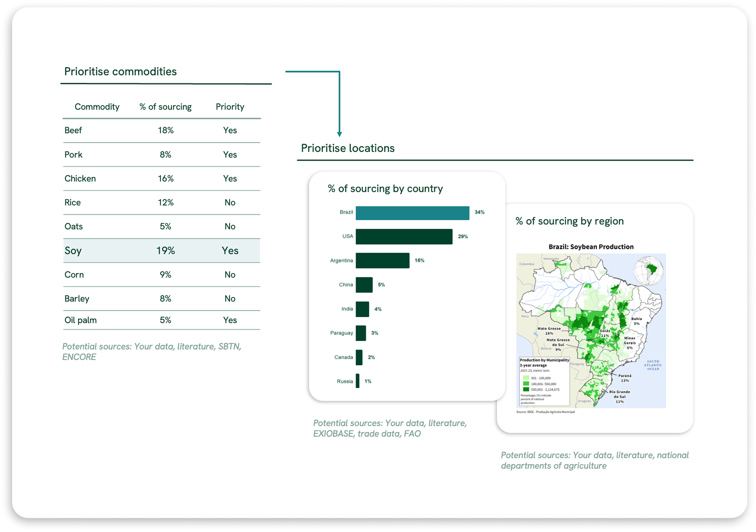756x532 pixels.
Task: Click the USA bar in the country chart
Action: tap(404, 237)
